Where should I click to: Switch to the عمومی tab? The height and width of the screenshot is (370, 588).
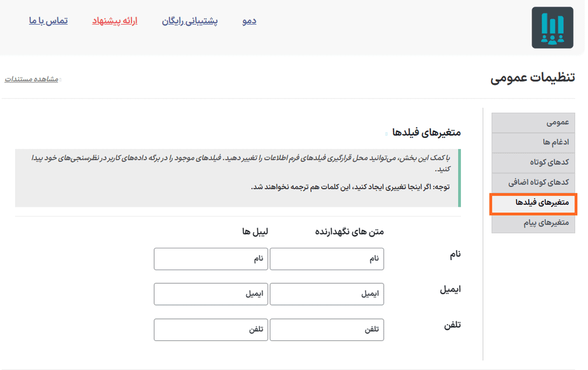533,123
